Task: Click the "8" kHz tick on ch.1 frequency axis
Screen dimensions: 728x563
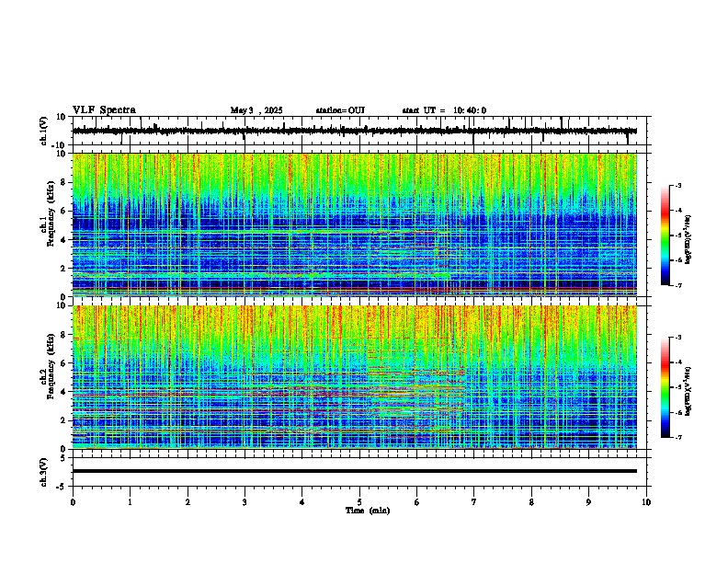Action: pyautogui.click(x=64, y=182)
